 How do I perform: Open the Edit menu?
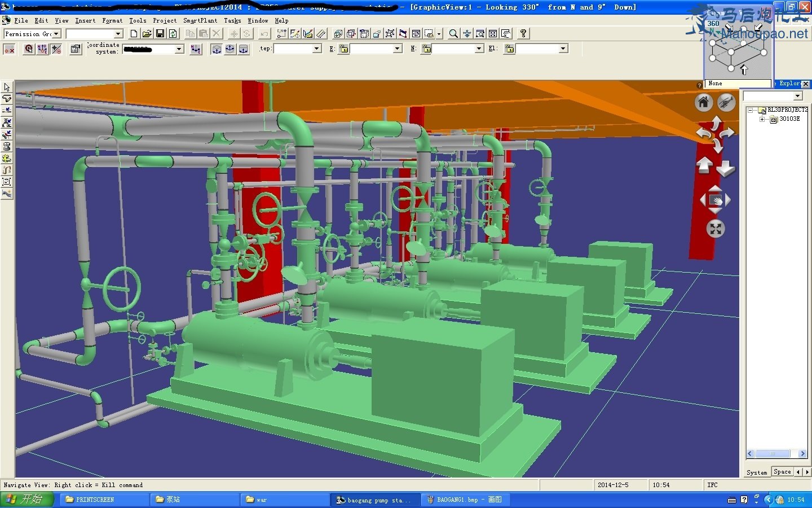tap(41, 20)
